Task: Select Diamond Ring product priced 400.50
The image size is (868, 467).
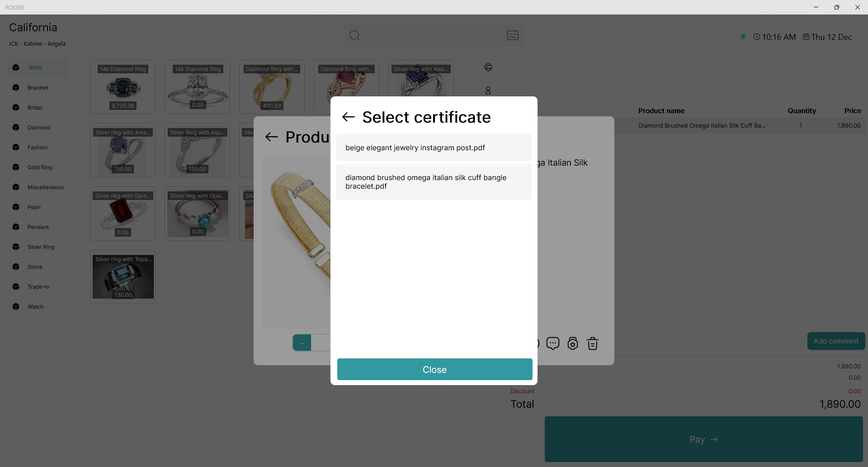Action: [272, 87]
